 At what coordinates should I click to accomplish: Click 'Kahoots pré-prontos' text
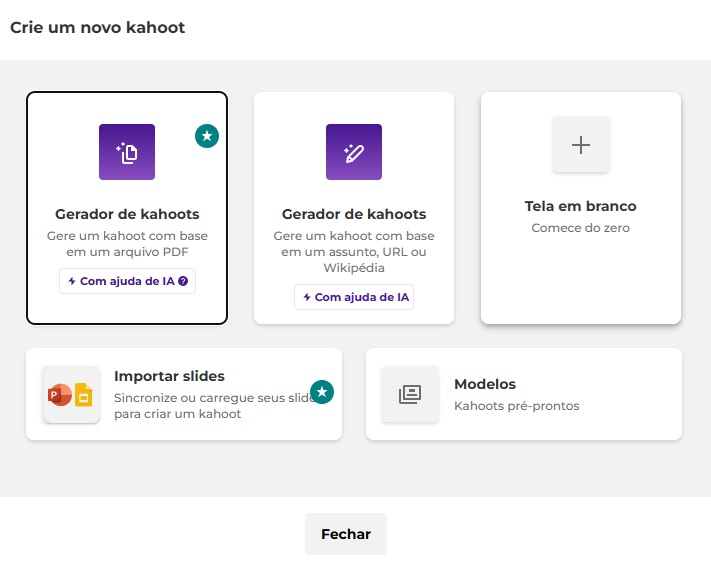(516, 406)
